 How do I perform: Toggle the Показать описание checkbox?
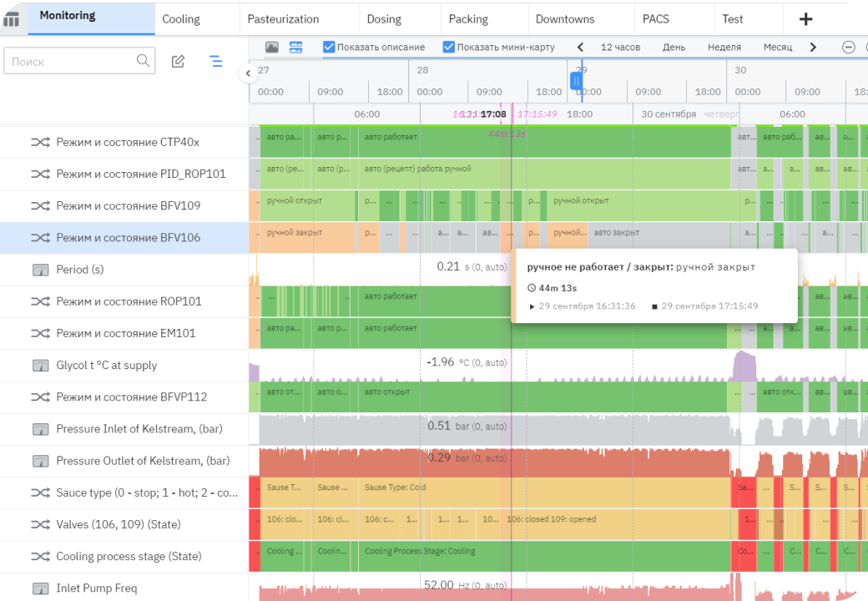[x=329, y=48]
